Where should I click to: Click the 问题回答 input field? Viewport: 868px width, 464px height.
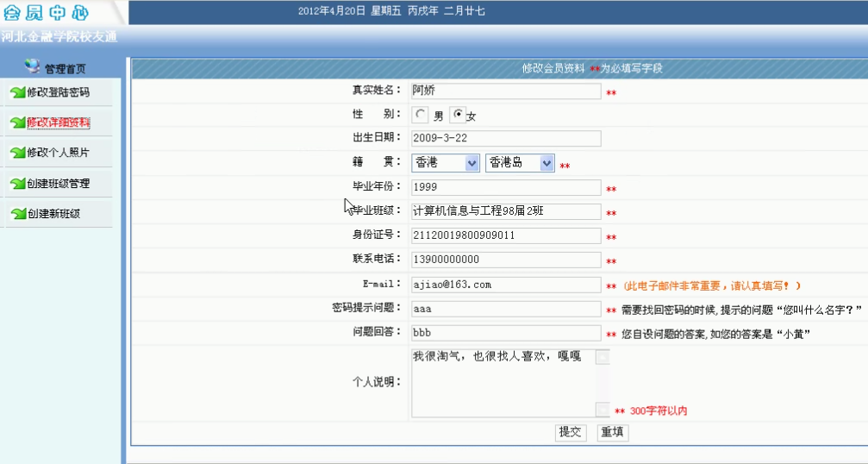tap(506, 333)
